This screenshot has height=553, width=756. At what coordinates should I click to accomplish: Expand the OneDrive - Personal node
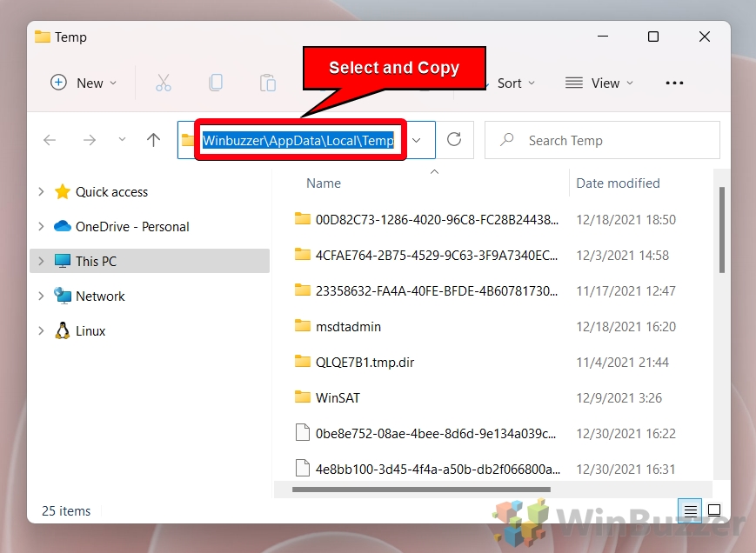click(x=42, y=226)
